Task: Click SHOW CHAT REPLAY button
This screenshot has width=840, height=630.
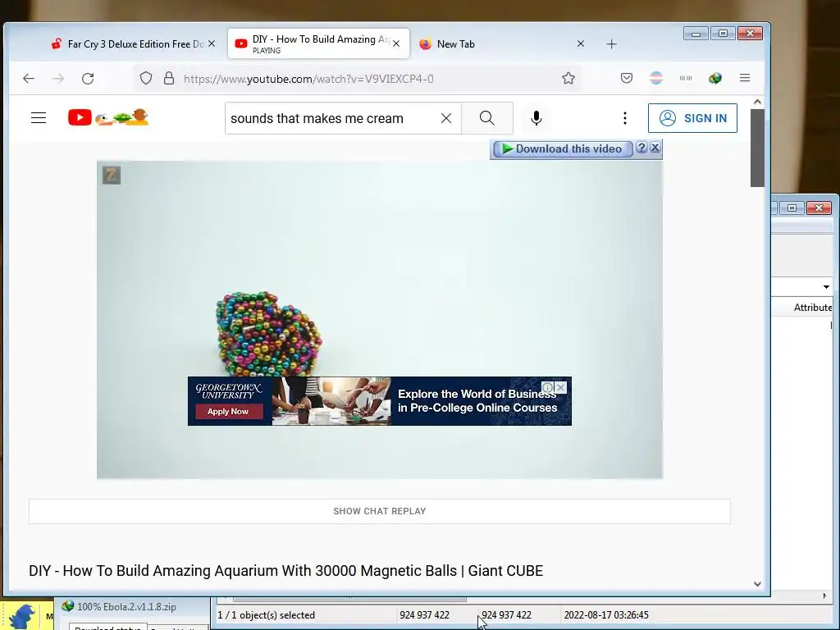Action: (x=380, y=511)
